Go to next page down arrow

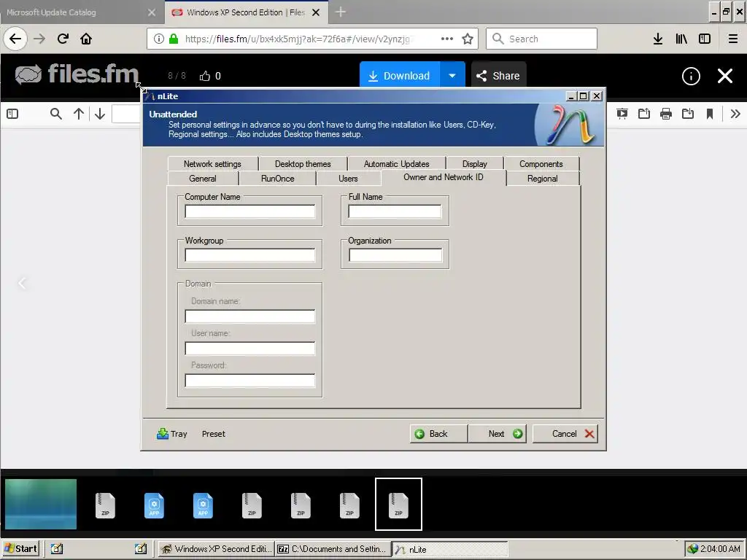click(x=99, y=114)
